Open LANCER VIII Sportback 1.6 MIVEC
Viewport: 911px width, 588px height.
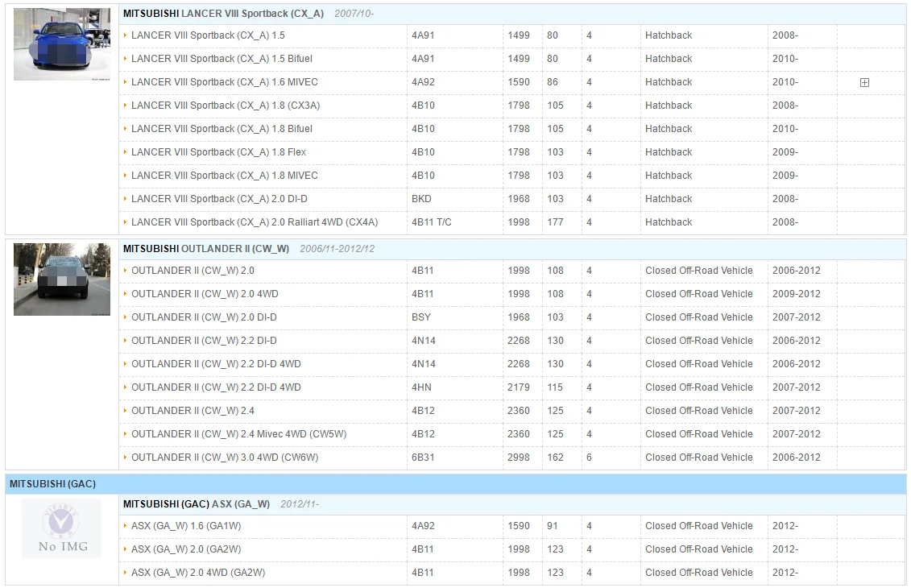click(224, 82)
